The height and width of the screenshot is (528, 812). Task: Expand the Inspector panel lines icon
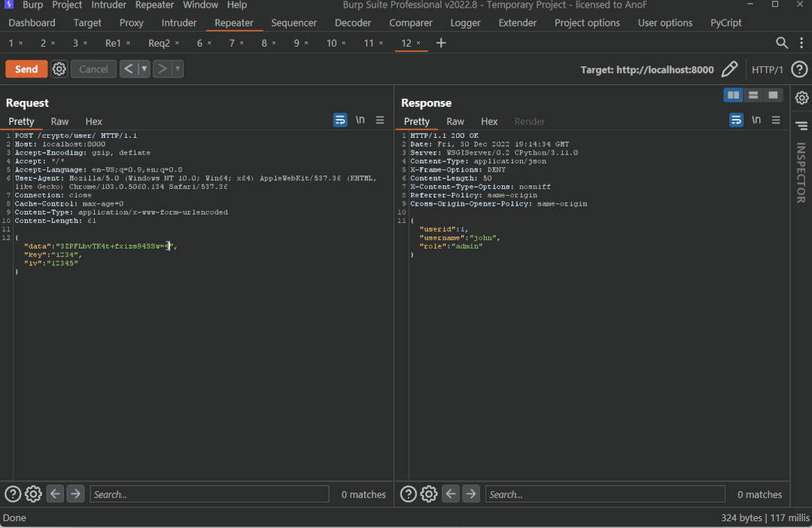pyautogui.click(x=801, y=126)
